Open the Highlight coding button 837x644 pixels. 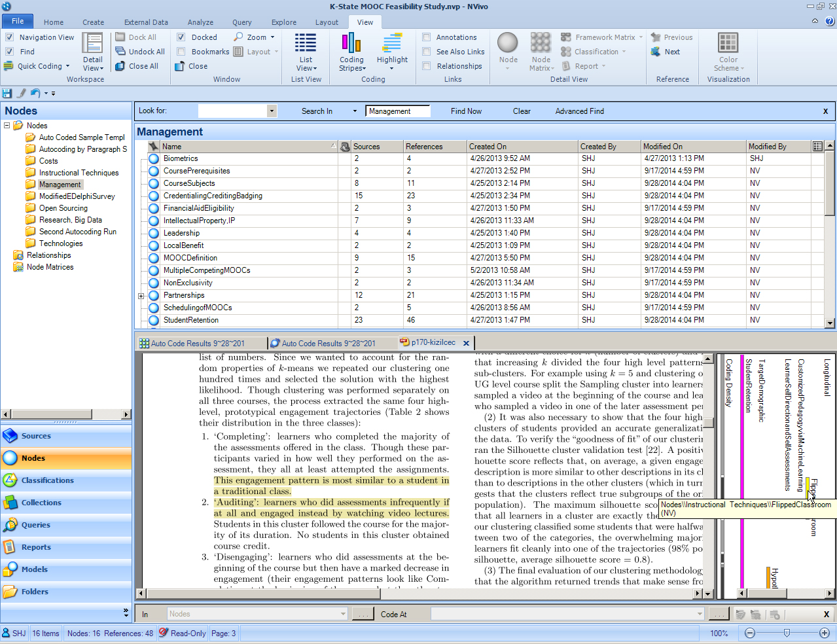click(x=392, y=52)
